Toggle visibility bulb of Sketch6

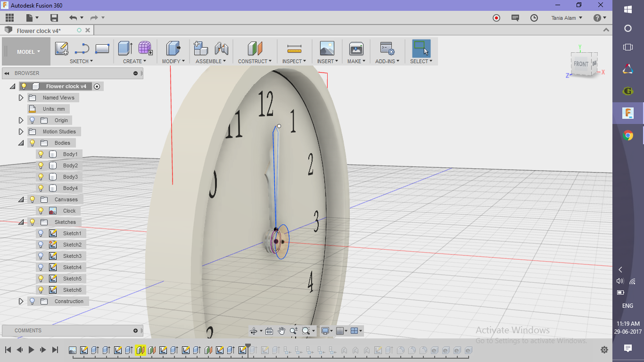pos(41,290)
